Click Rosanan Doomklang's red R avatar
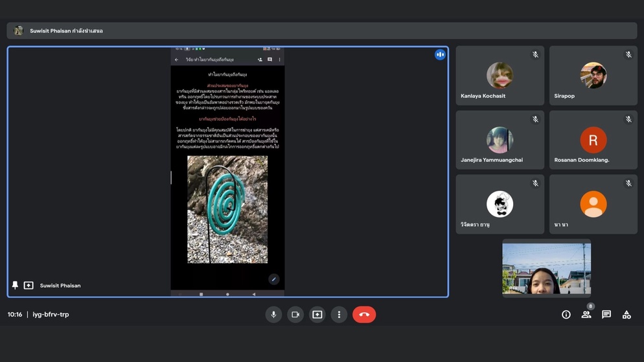This screenshot has height=362, width=644. (x=593, y=140)
